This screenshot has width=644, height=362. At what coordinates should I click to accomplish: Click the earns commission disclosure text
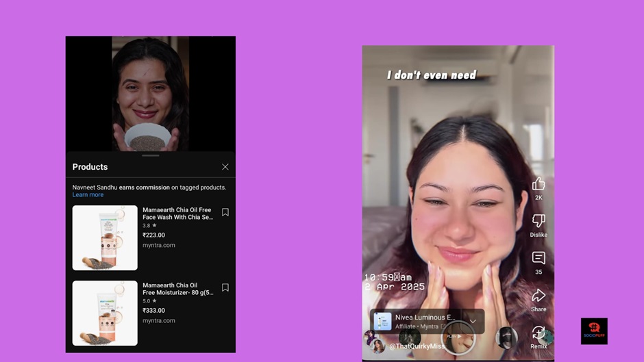pyautogui.click(x=144, y=188)
